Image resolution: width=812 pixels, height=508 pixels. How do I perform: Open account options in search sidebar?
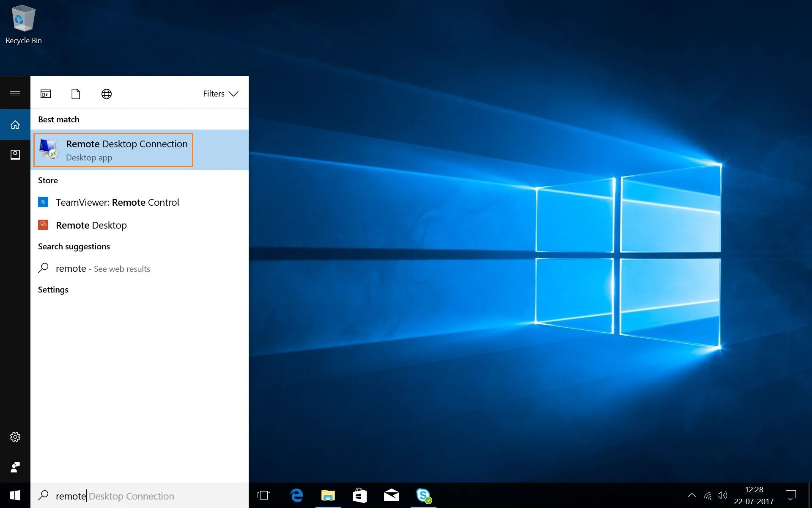[15, 155]
